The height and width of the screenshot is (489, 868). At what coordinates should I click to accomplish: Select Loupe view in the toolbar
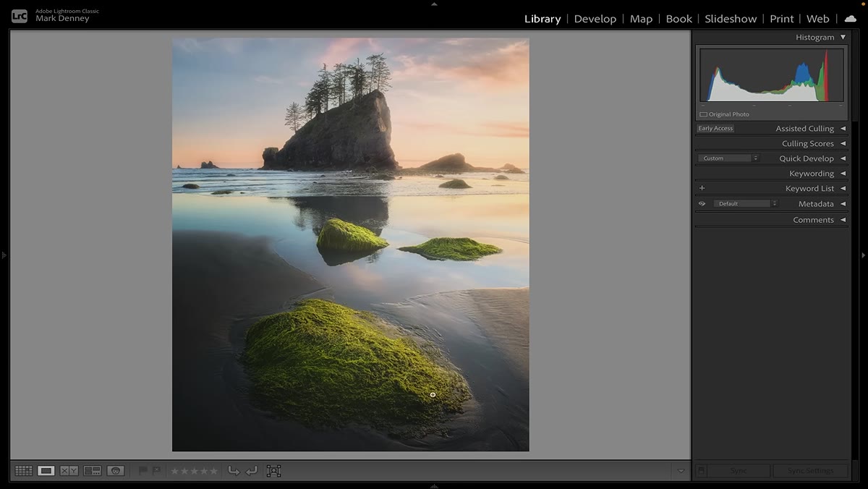point(46,471)
